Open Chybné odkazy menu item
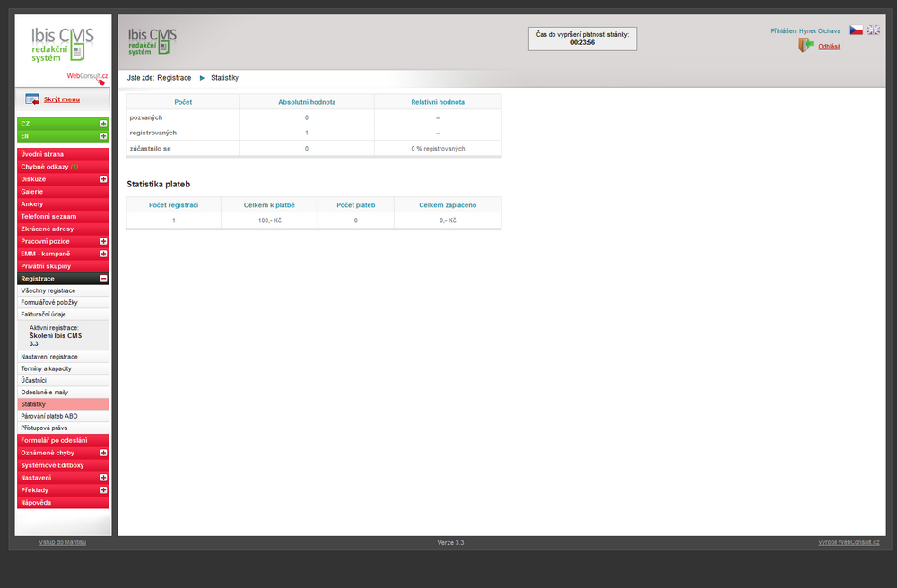897x588 pixels. 63,167
